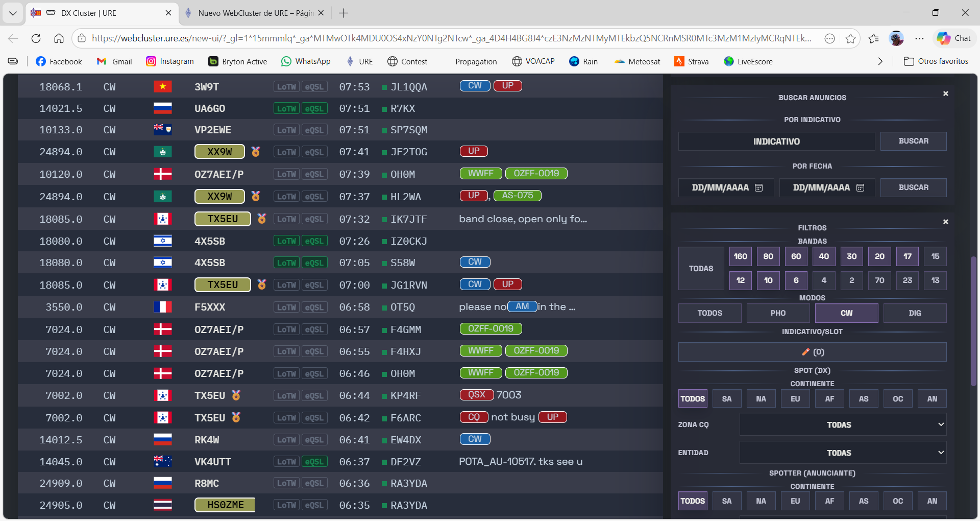This screenshot has width=980, height=521.
Task: Open calendar picker on first date field
Action: coord(758,188)
